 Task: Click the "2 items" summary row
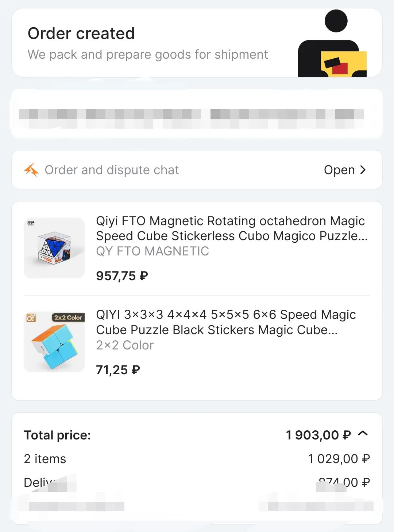[x=45, y=459]
